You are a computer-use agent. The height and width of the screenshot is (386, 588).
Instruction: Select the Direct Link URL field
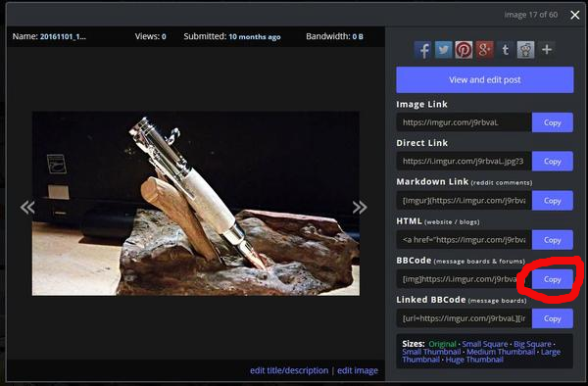pos(465,161)
